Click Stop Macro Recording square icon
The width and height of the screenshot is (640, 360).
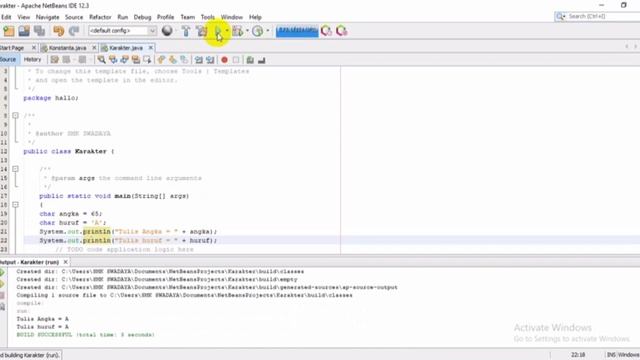click(x=236, y=60)
